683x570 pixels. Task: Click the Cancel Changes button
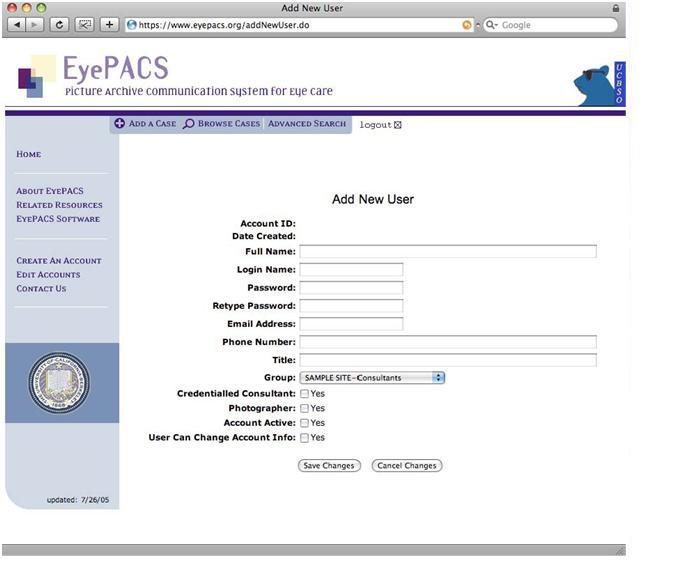407,465
